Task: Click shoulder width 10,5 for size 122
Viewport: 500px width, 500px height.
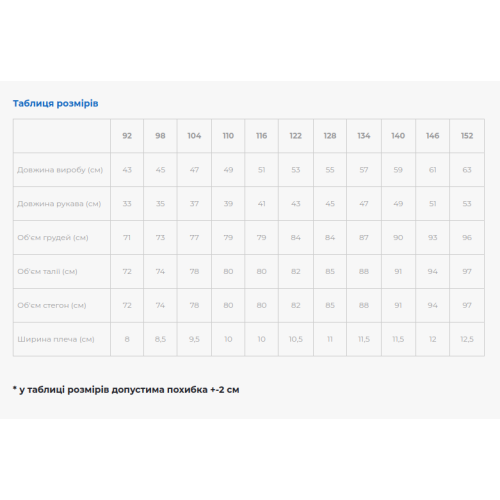Action: coord(296,339)
